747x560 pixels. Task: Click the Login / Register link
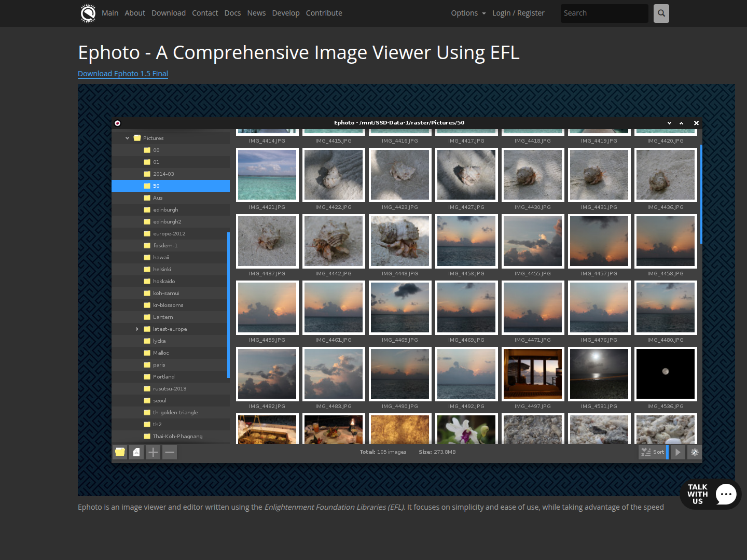pos(518,13)
